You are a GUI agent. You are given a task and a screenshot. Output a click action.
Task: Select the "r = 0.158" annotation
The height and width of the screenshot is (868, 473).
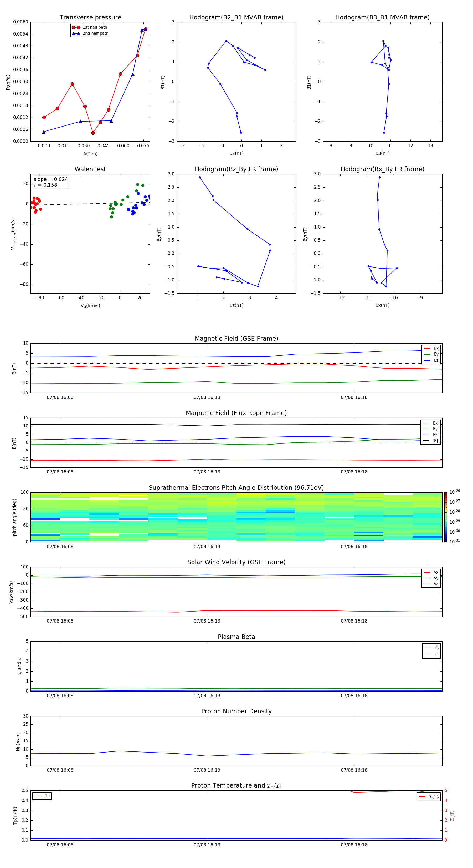point(45,185)
